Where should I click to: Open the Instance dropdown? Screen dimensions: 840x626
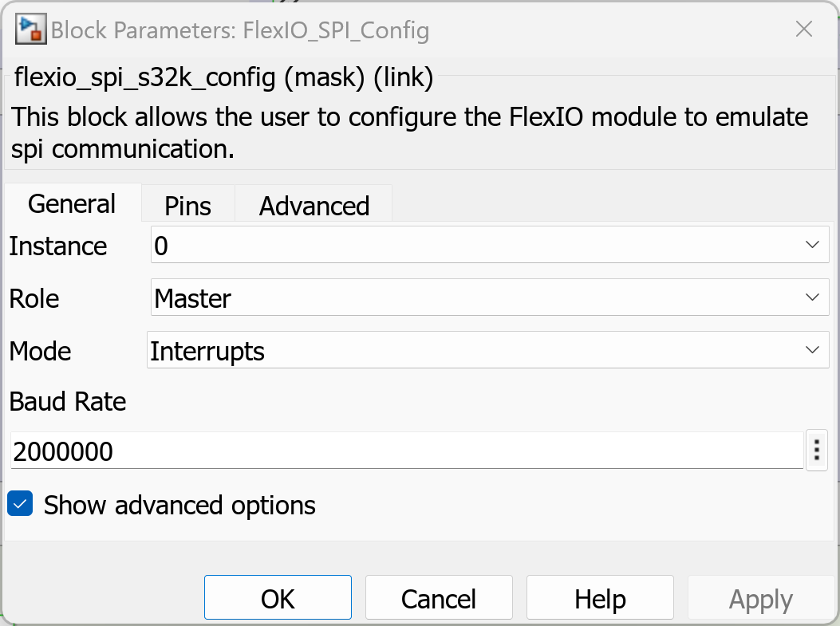point(489,246)
